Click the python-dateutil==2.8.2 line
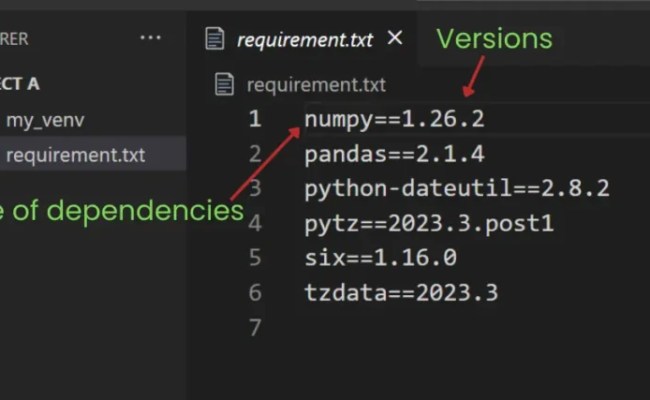The width and height of the screenshot is (650, 400). [x=457, y=189]
